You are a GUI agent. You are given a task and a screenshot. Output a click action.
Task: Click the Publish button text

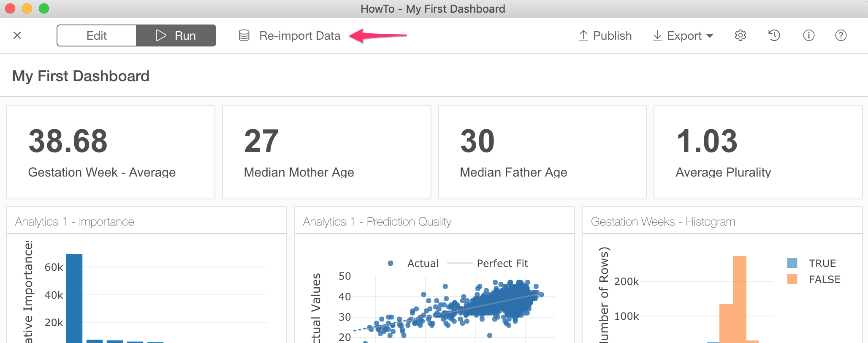[612, 35]
